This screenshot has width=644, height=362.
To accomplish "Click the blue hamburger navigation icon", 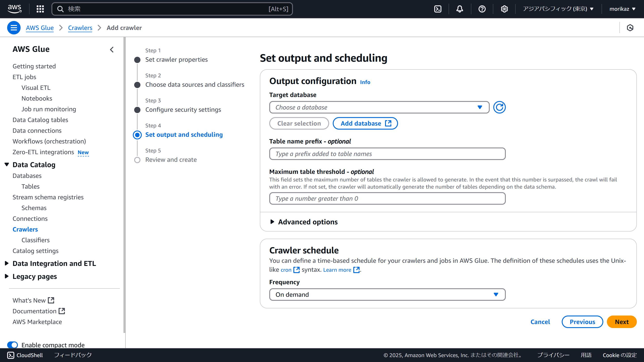I will click(x=14, y=28).
